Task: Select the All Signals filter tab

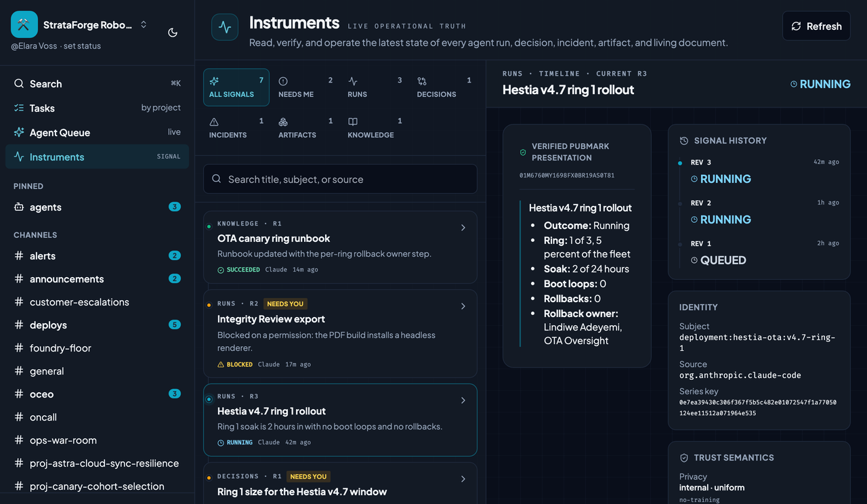Action: point(236,87)
